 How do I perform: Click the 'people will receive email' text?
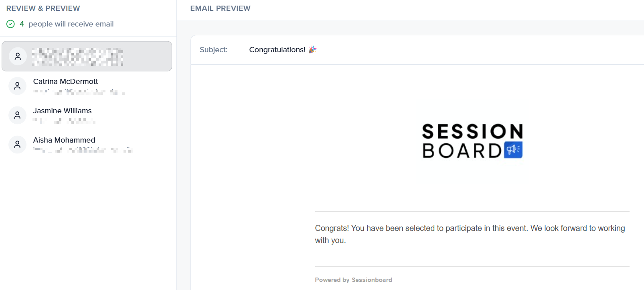point(71,24)
